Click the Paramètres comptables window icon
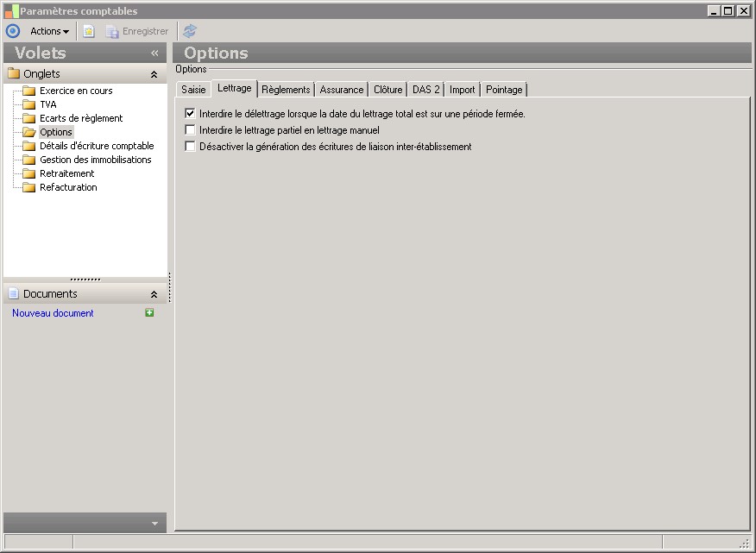 tap(11, 11)
